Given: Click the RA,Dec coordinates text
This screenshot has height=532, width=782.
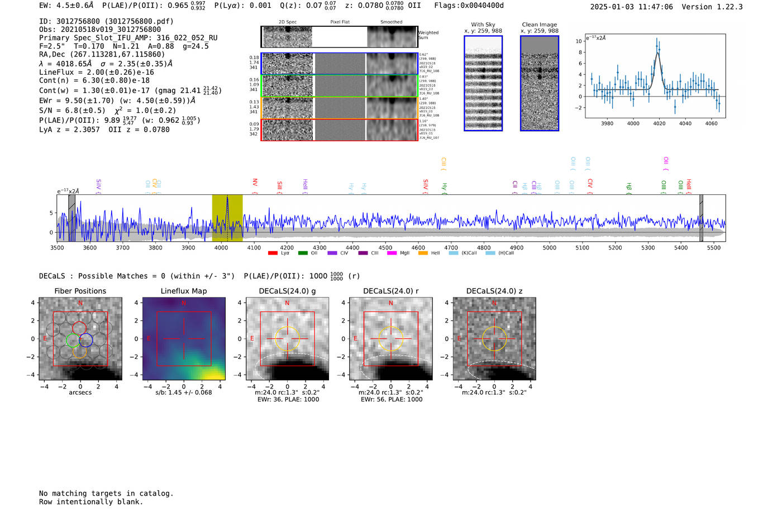Looking at the screenshot, I should [x=102, y=55].
